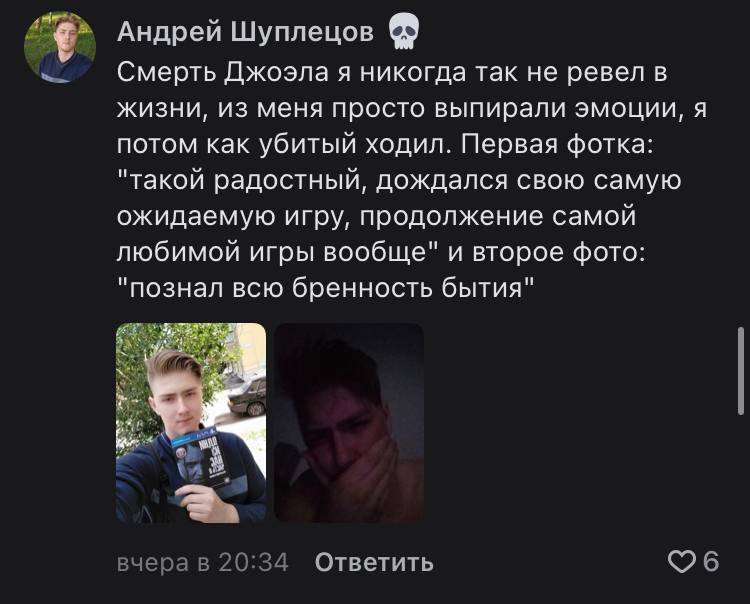This screenshot has height=604, width=750.
Task: Open the second dark crying photo
Action: point(349,423)
